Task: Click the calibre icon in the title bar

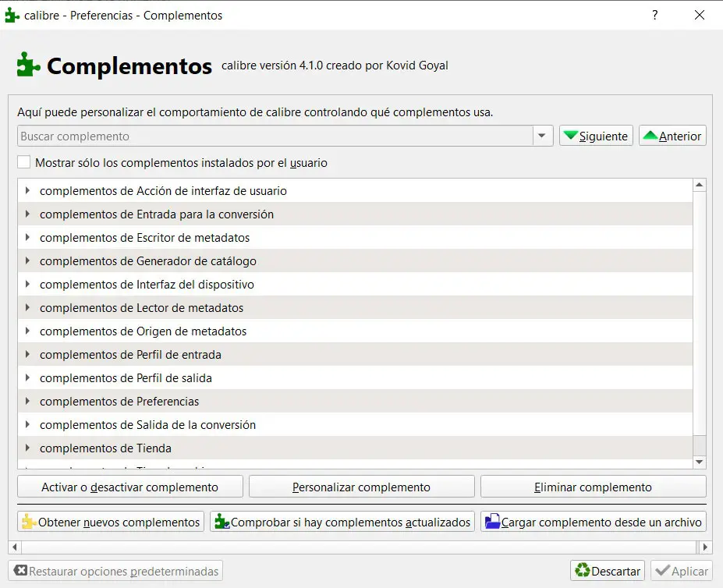Action: (12, 16)
